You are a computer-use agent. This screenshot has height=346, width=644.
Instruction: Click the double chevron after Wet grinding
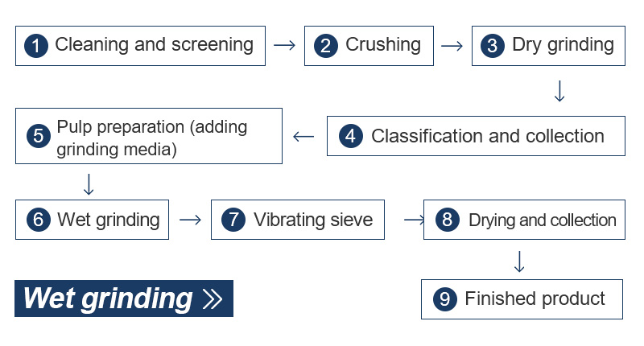click(x=213, y=299)
